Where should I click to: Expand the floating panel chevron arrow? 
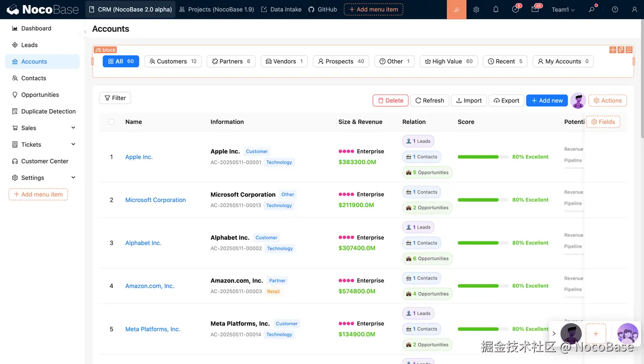(x=554, y=334)
